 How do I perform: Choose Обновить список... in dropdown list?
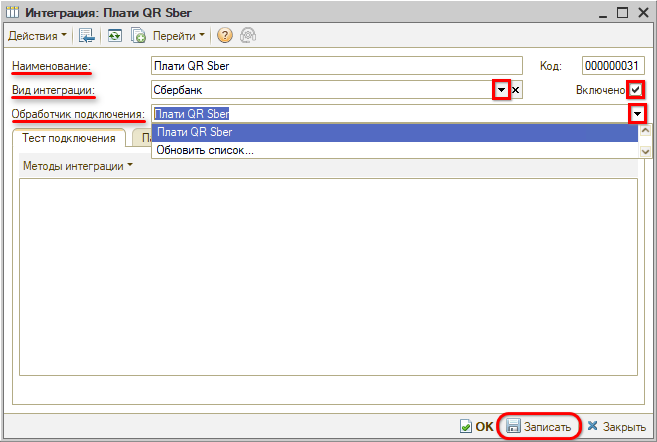point(394,150)
